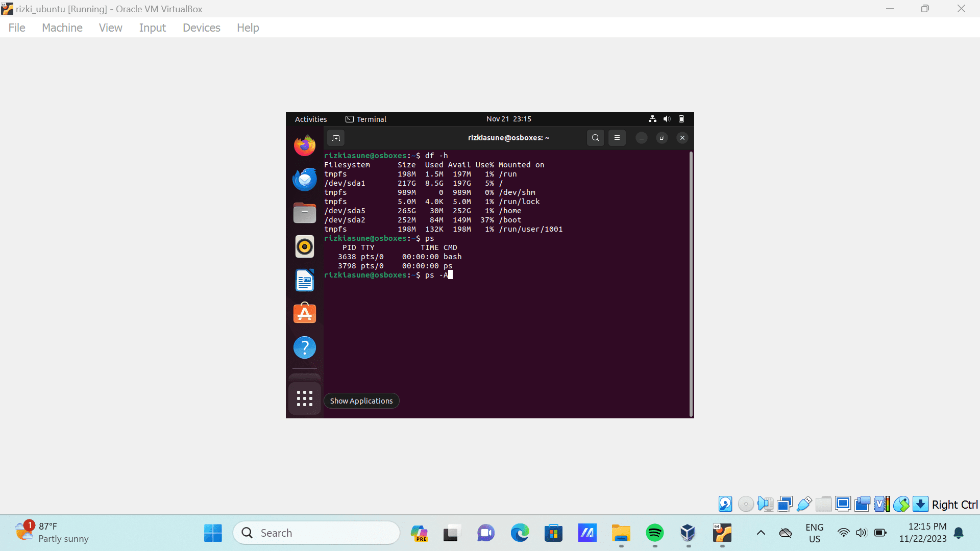
Task: Click the ENG US language indicator
Action: 815,533
